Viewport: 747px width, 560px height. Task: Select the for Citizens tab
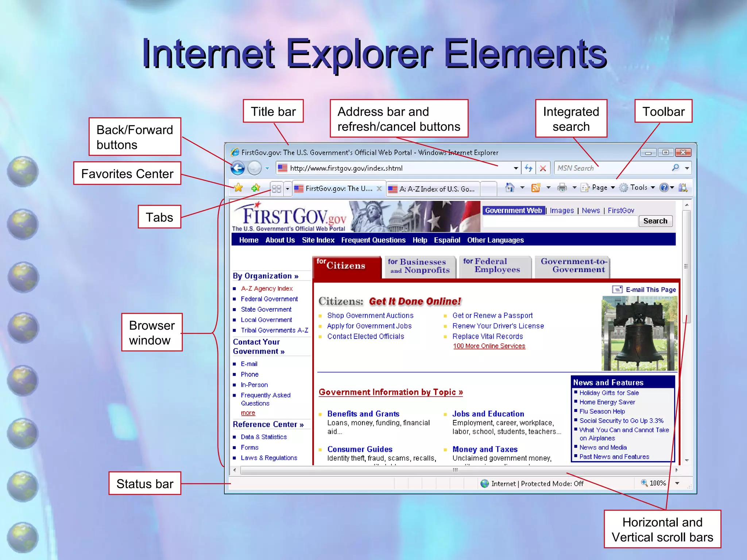coord(347,267)
